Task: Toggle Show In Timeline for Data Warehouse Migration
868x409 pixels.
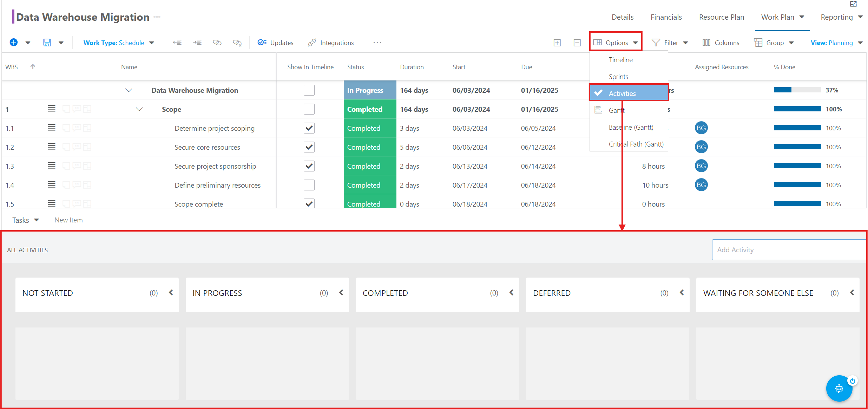Action: click(309, 90)
